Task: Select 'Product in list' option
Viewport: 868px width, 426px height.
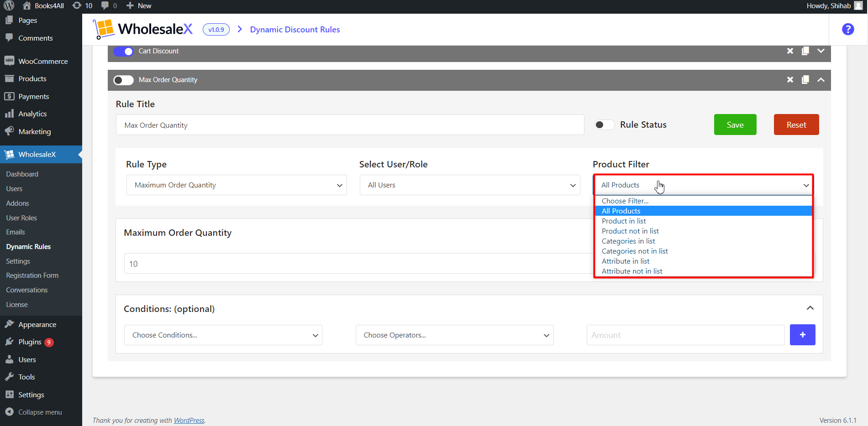Action: (x=703, y=221)
